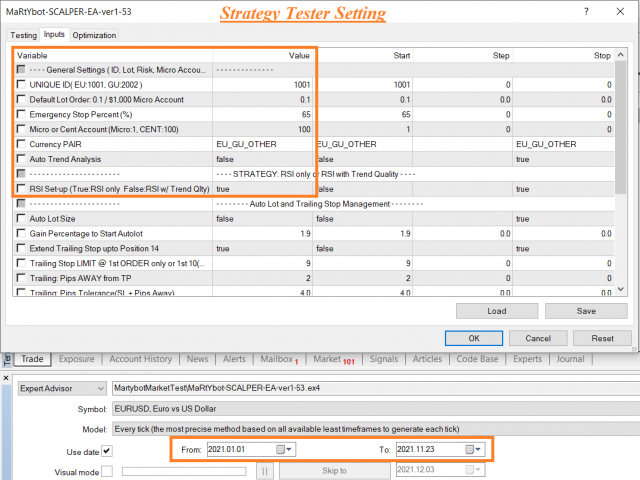This screenshot has width=640, height=480.
Task: Open the Mailbox tab
Action: [279, 359]
